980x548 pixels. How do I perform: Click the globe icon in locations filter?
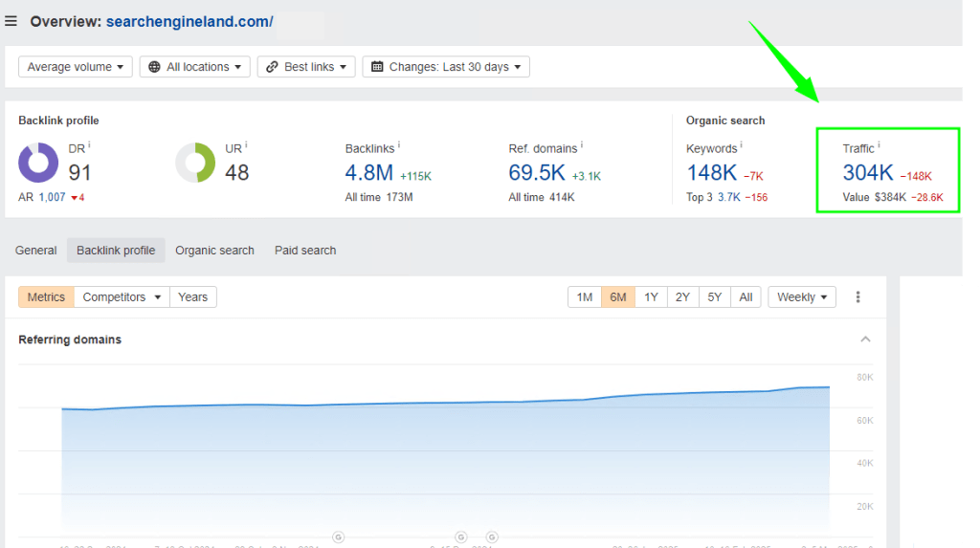point(154,67)
